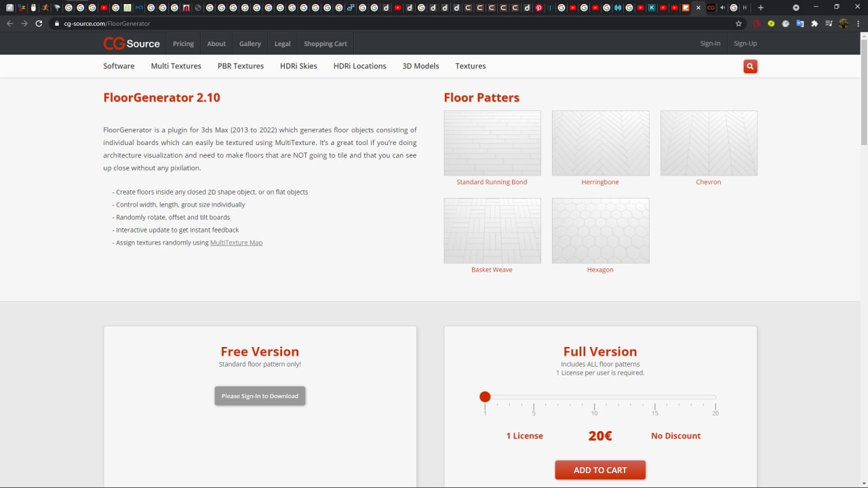Open the Pricing menu item

click(183, 43)
